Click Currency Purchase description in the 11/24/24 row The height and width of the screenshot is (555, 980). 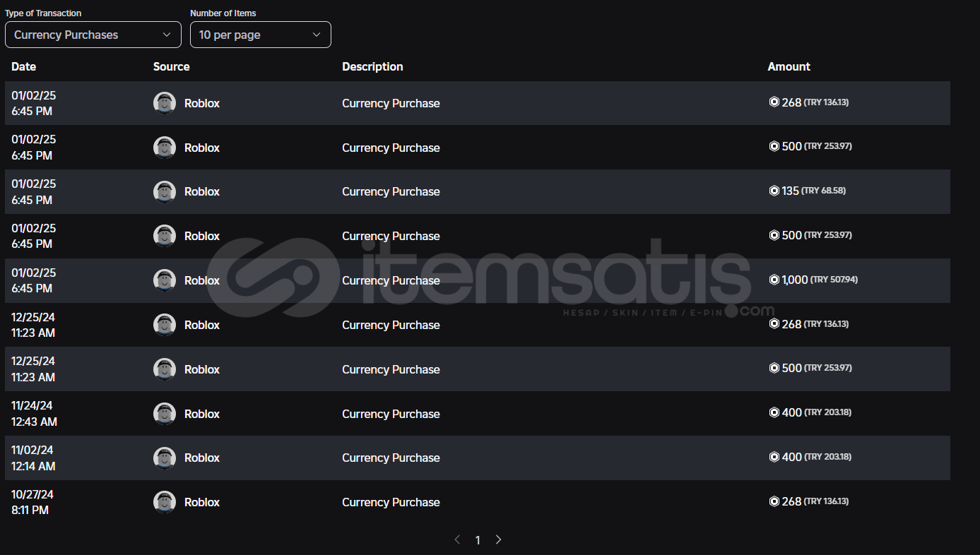click(391, 414)
